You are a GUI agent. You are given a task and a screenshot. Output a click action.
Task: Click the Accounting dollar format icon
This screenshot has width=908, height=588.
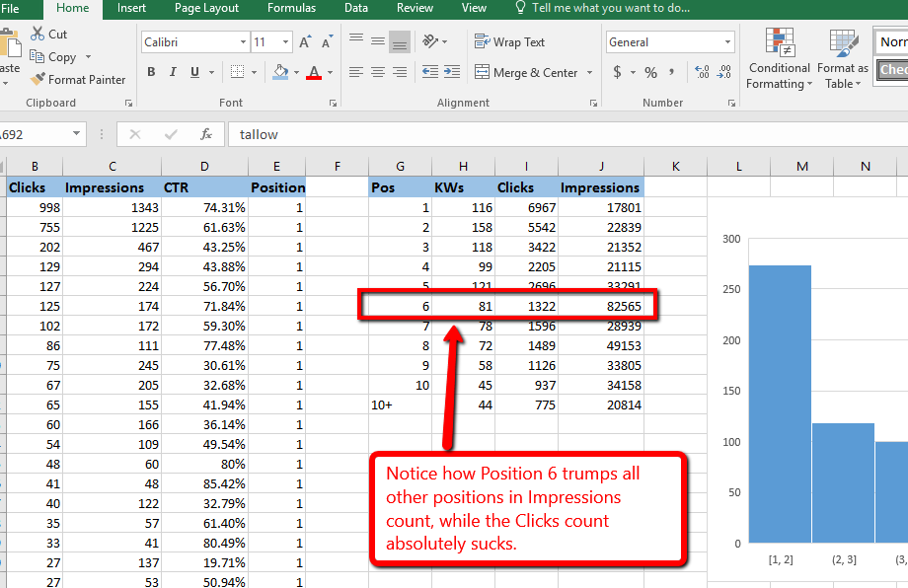pyautogui.click(x=617, y=72)
